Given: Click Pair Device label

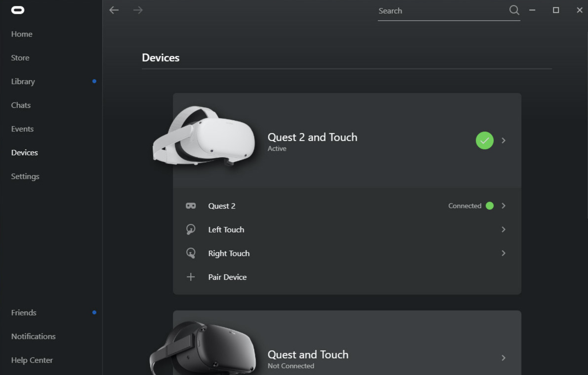Looking at the screenshot, I should click(227, 277).
